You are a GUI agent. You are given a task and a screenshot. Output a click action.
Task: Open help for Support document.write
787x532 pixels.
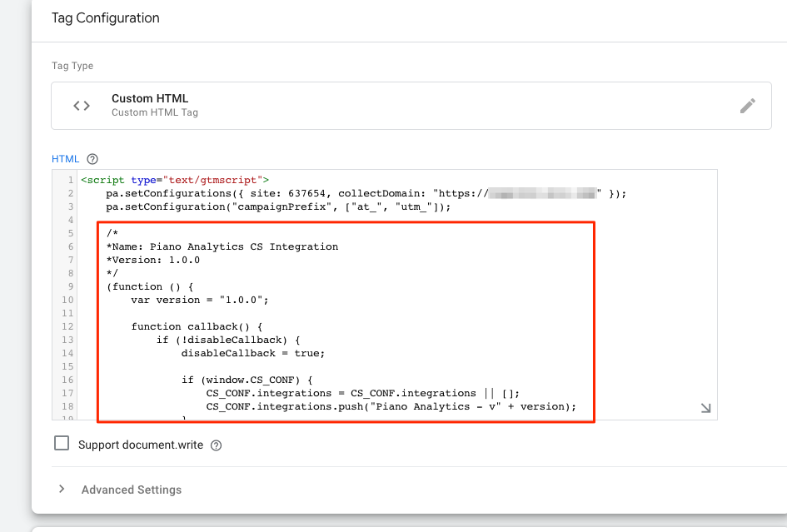pos(216,445)
